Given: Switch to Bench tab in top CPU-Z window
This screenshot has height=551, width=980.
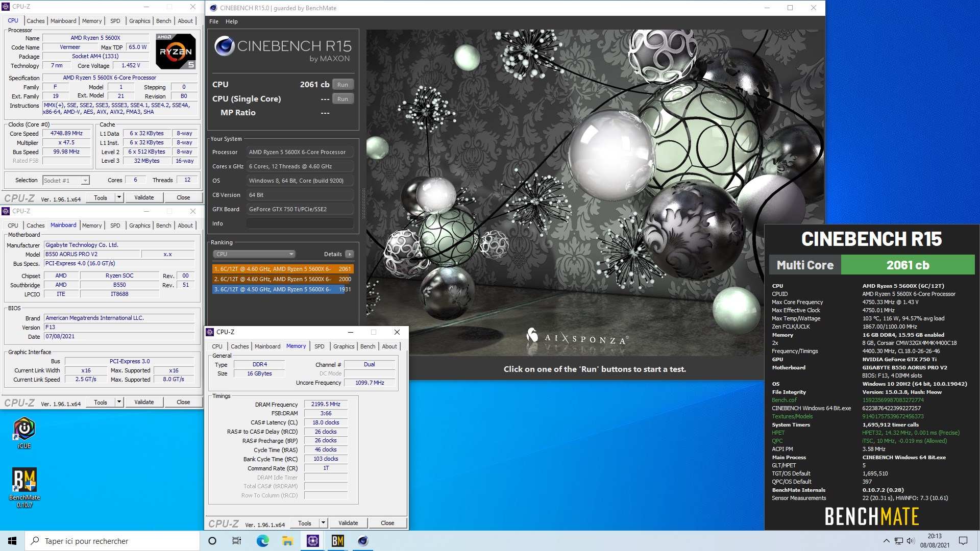Looking at the screenshot, I should [164, 21].
